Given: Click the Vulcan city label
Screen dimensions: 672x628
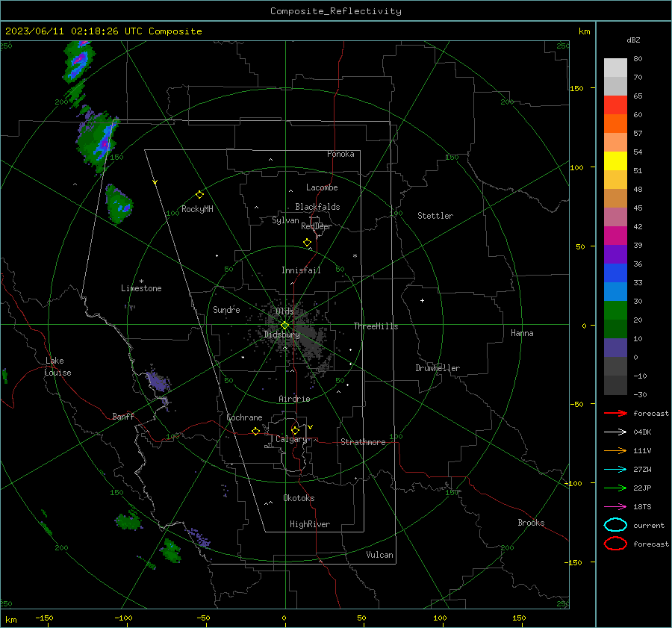Looking at the screenshot, I should click(x=379, y=555).
